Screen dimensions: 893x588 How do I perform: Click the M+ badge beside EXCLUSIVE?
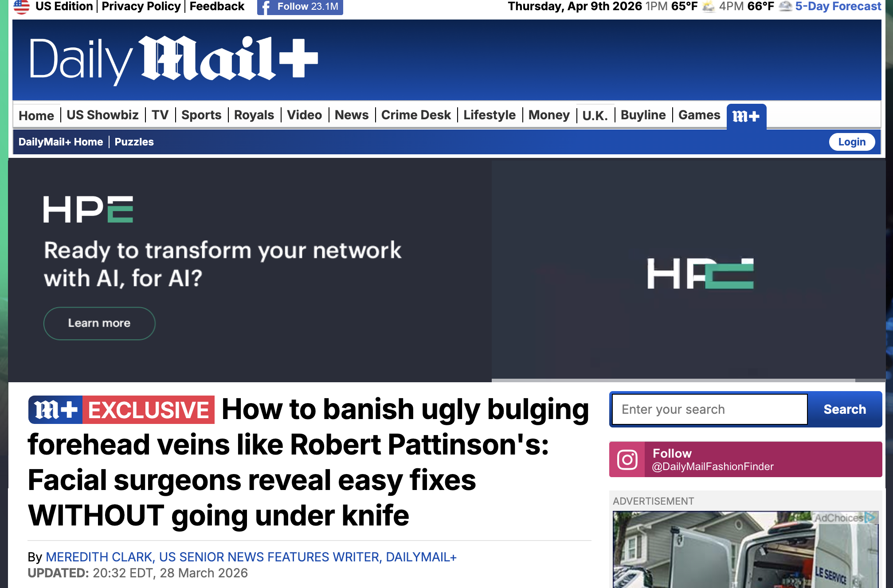55,410
